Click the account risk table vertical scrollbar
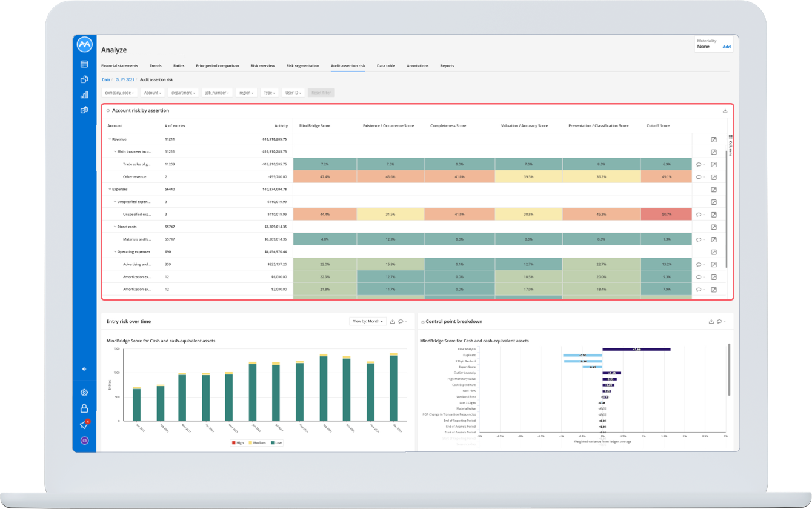This screenshot has width=812, height=509. (x=726, y=208)
